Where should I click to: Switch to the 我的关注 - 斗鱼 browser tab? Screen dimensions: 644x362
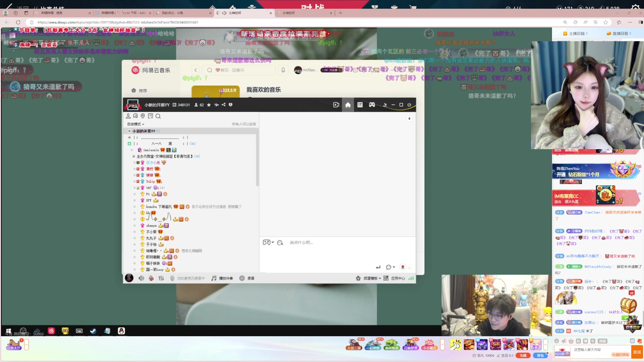pyautogui.click(x=184, y=13)
